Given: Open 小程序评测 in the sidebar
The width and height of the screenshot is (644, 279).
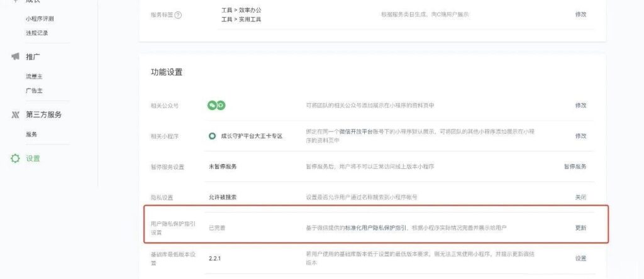Looking at the screenshot, I should [40, 19].
